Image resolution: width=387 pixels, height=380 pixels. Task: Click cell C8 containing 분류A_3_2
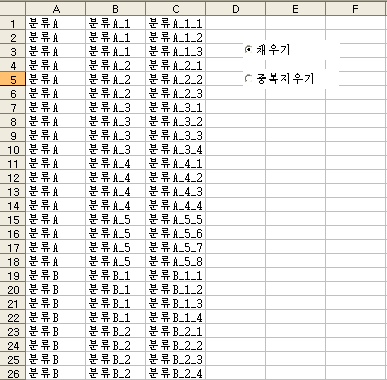pyautogui.click(x=176, y=121)
